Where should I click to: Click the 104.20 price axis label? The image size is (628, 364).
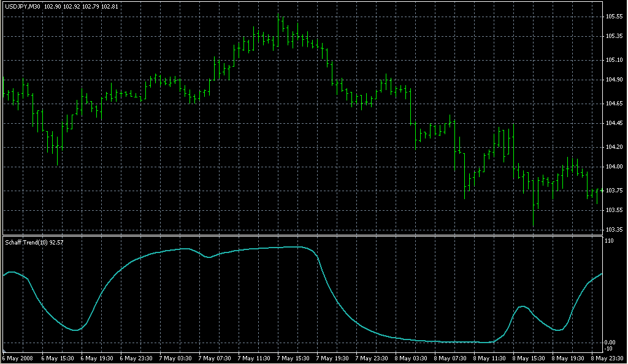coord(613,147)
